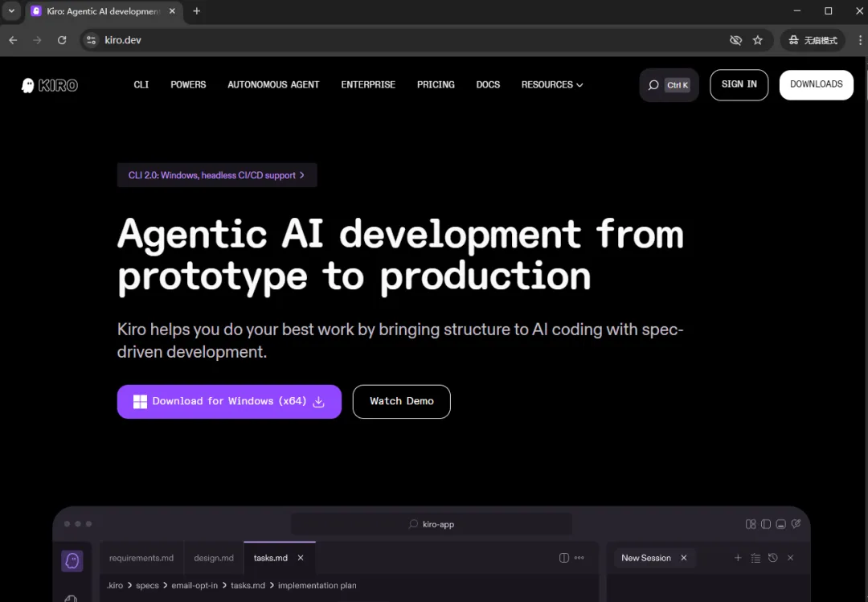Click the incognito mode indicator
This screenshot has height=602, width=868.
pos(813,40)
